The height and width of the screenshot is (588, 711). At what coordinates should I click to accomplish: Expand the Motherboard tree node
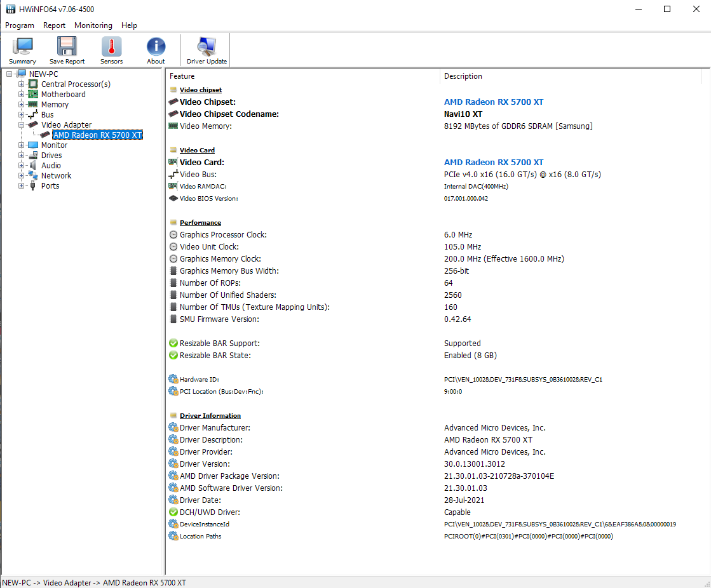pyautogui.click(x=22, y=94)
